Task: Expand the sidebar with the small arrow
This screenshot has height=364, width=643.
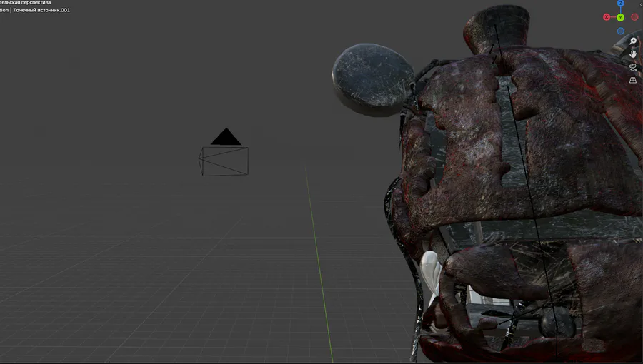Action: click(x=642, y=4)
